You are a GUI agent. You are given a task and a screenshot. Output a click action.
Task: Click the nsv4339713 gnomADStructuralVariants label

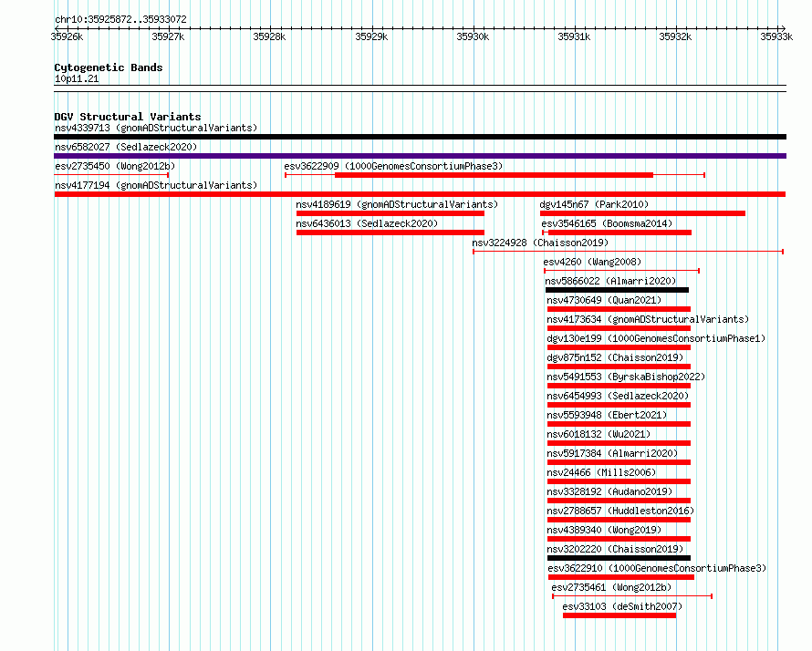click(x=156, y=128)
